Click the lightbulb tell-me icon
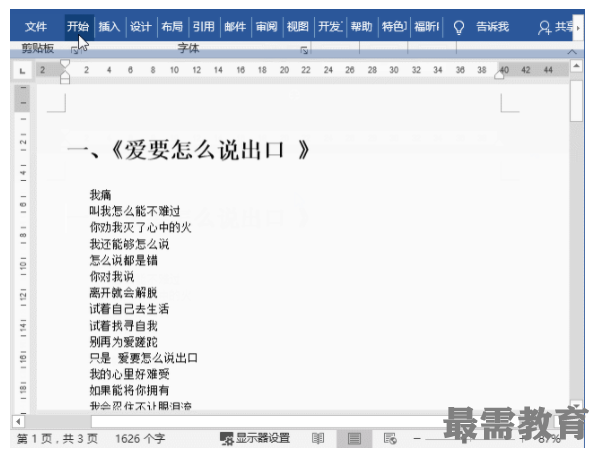The width and height of the screenshot is (595, 463). (x=459, y=27)
